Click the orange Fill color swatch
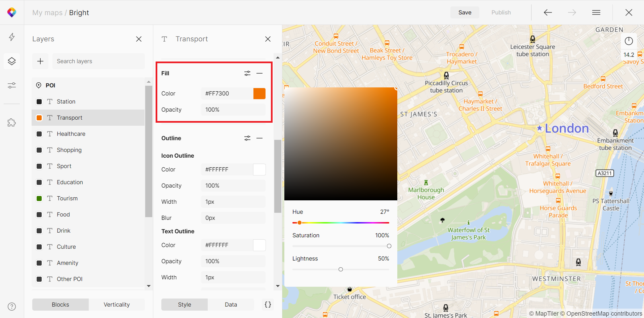Screen dimensions: 644x318 tap(259, 93)
